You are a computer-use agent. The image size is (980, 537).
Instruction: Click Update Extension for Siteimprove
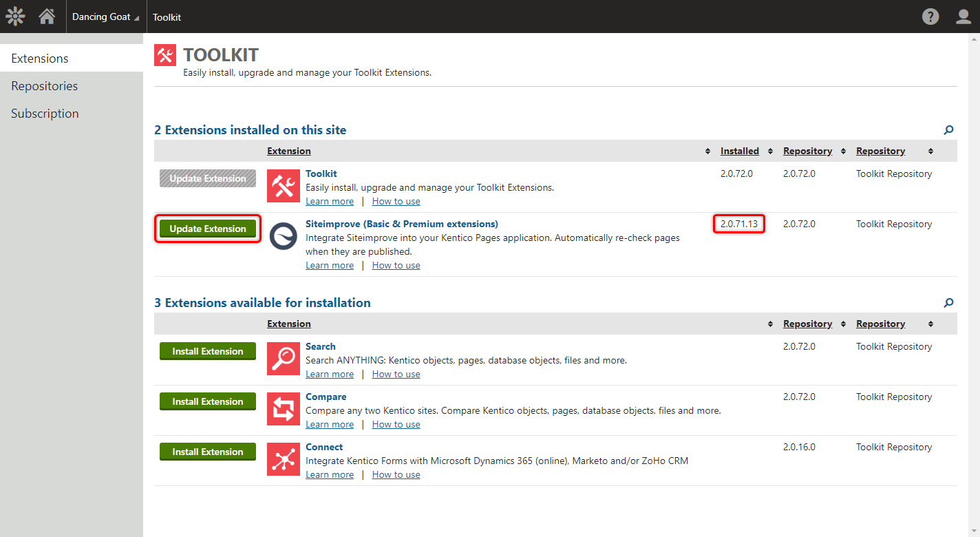coord(207,228)
